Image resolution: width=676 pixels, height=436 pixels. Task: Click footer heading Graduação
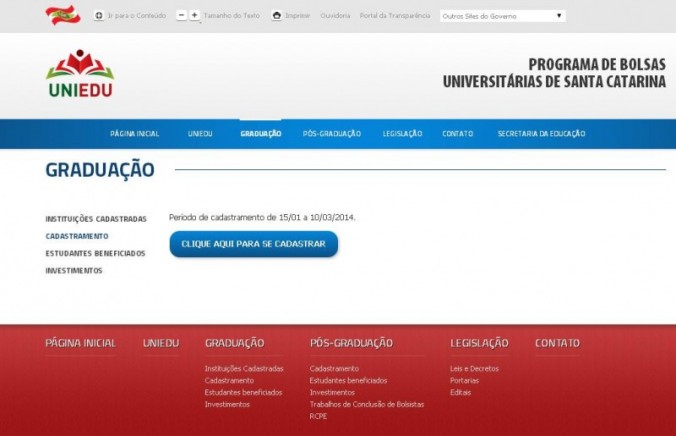click(x=235, y=343)
